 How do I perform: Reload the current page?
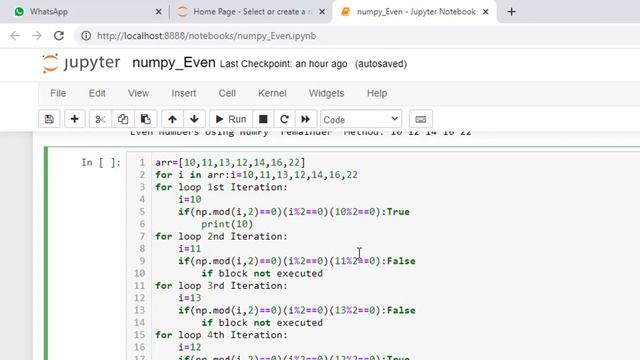59,36
